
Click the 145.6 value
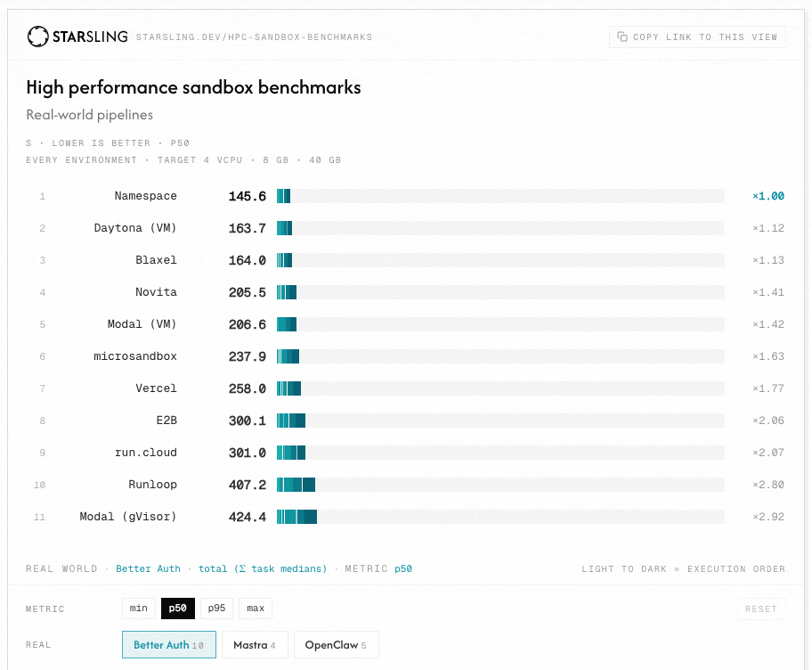[x=247, y=196]
